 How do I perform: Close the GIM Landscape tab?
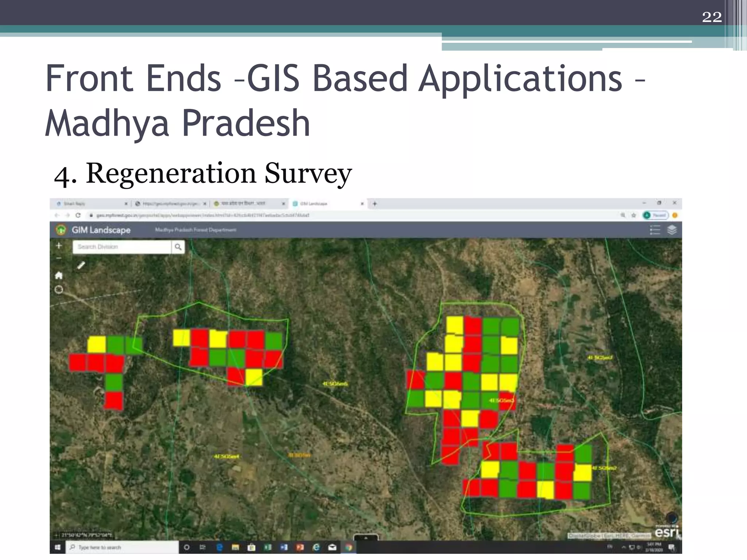tap(362, 204)
